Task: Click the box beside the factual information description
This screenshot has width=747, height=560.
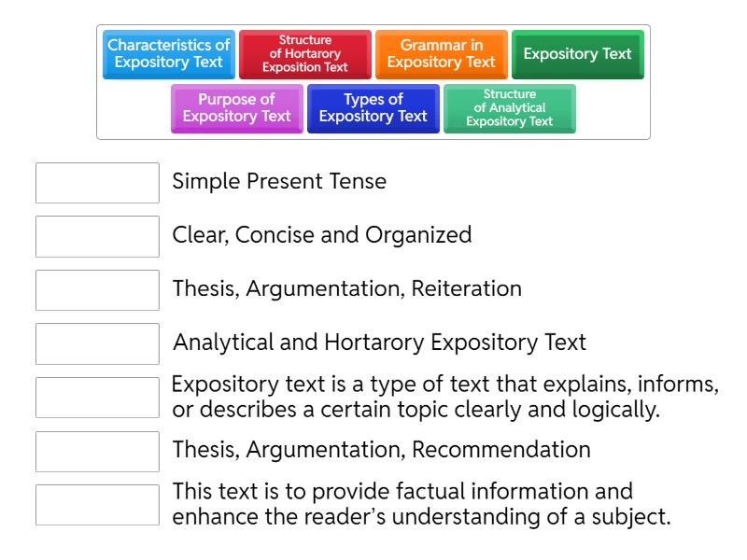Action: (97, 504)
